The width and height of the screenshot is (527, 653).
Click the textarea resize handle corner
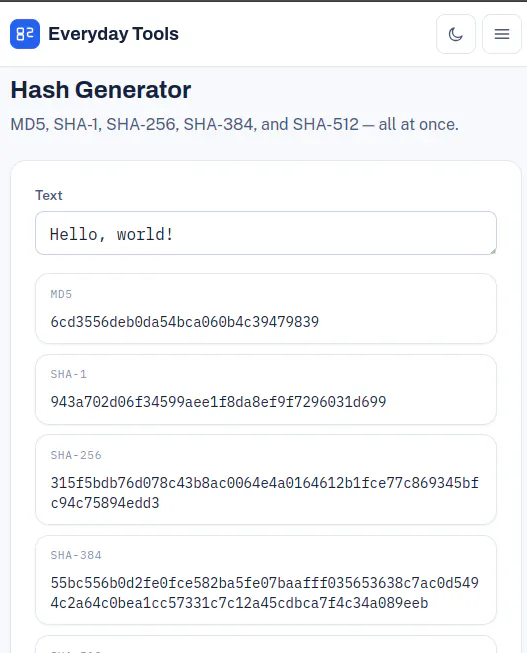(x=493, y=251)
